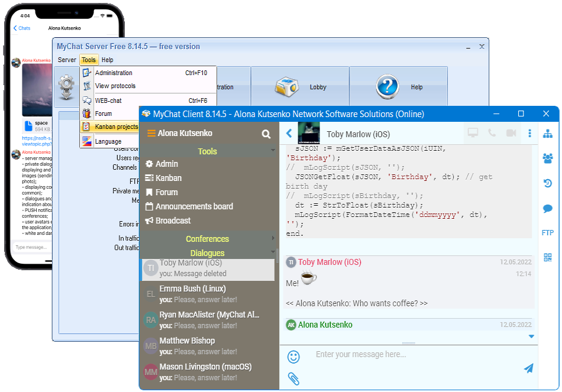Select Kanban projects from the Tools menu

click(116, 127)
